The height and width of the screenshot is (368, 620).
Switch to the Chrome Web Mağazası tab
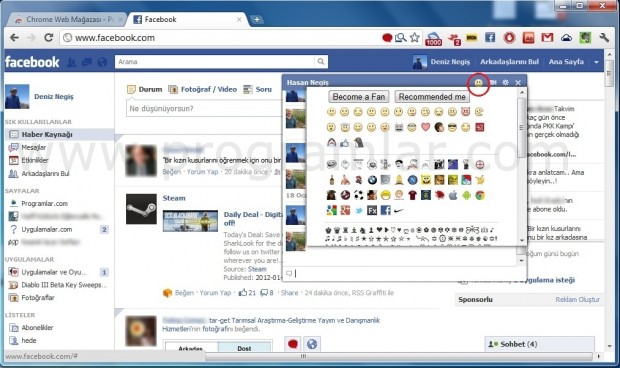pos(67,19)
